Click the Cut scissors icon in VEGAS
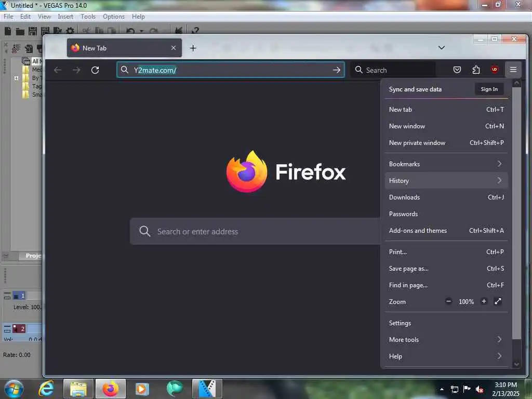Viewport: 532px width, 399px height. (86, 31)
